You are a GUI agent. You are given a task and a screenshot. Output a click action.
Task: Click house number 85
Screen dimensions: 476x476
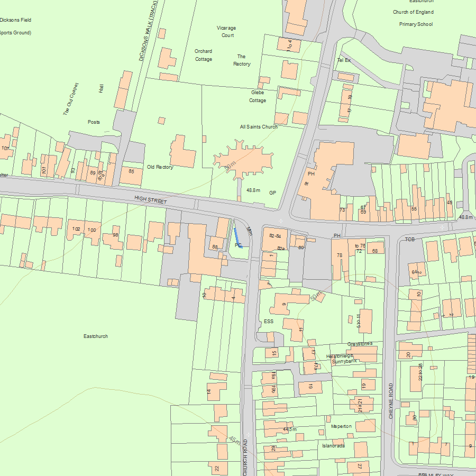131,171
